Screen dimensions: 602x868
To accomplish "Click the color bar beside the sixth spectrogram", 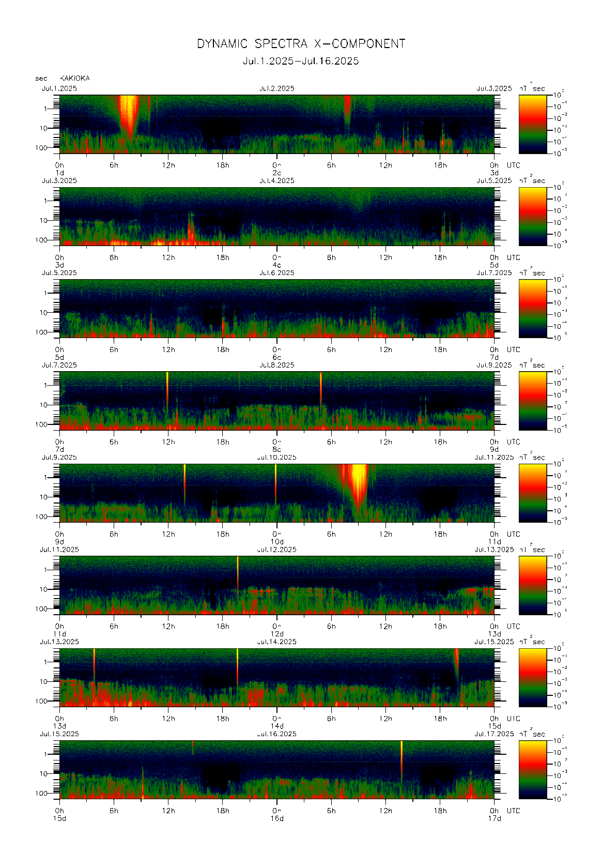I will point(532,585).
